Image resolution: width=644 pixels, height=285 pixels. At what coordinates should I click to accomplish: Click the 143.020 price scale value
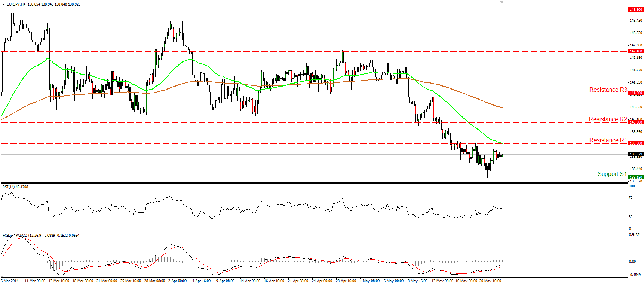pyautogui.click(x=636, y=33)
